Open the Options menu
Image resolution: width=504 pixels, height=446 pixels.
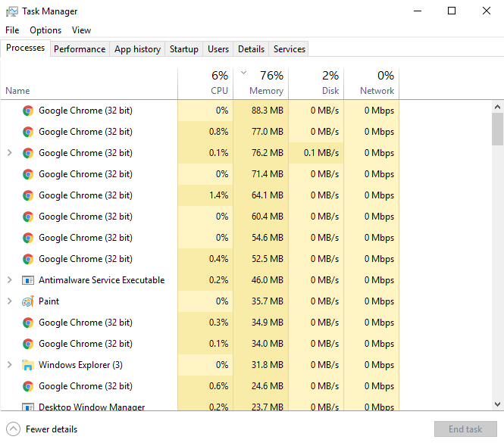(45, 30)
